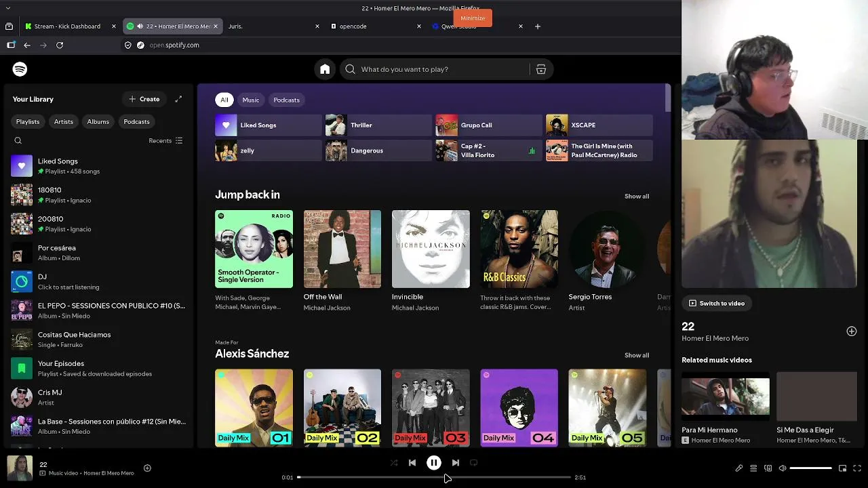
Task: Mute the Spotify tab audio icon
Action: click(140, 26)
